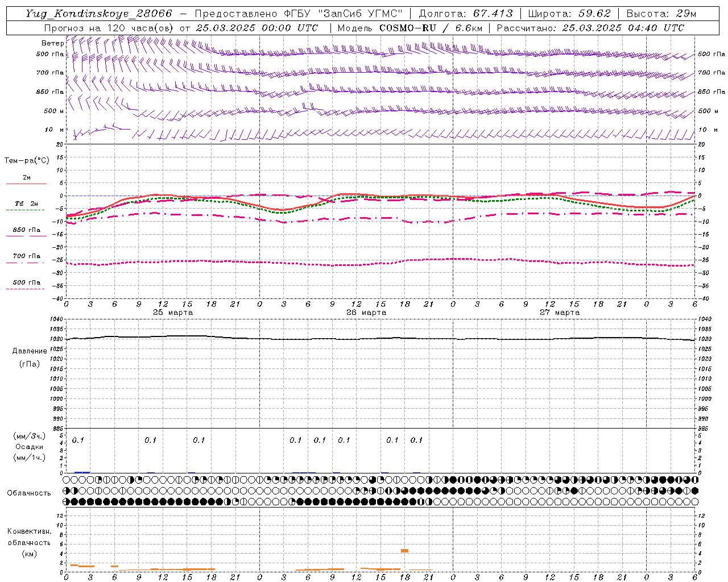Click the (мм/3ч.) precipitation unit label
This screenshot has width=728, height=582.
coord(30,436)
